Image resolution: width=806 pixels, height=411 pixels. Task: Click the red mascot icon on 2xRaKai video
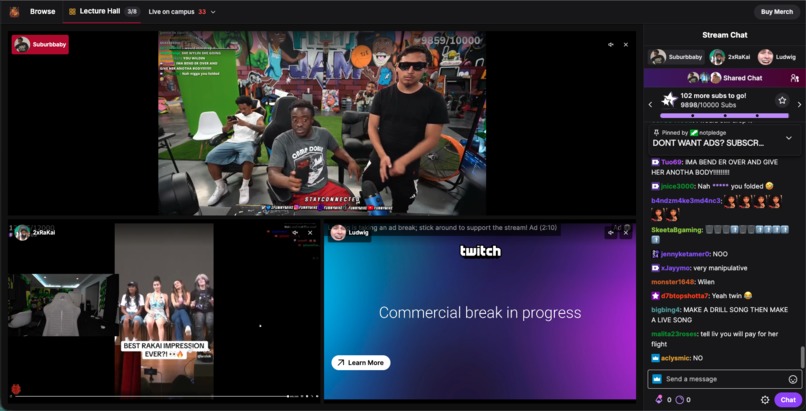point(15,389)
